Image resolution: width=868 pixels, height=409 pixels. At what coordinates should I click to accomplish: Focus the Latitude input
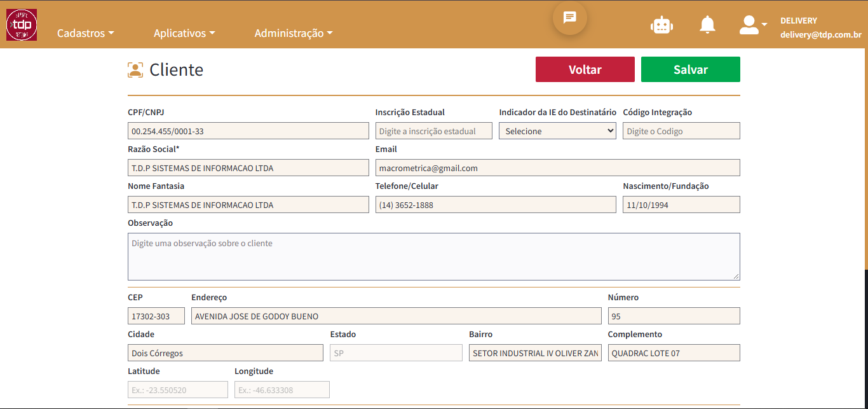pos(178,390)
